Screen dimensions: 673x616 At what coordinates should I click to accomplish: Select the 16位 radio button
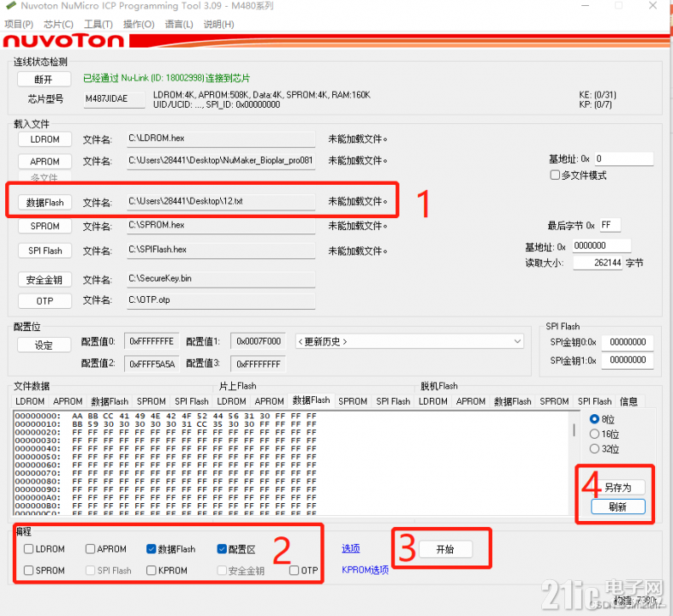(594, 434)
